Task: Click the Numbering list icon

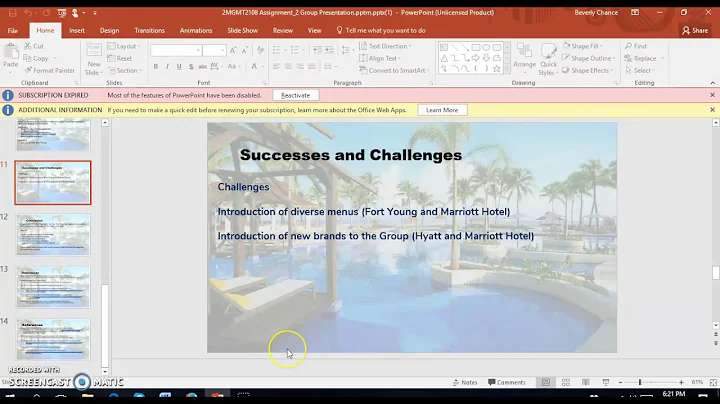Action: [294, 50]
